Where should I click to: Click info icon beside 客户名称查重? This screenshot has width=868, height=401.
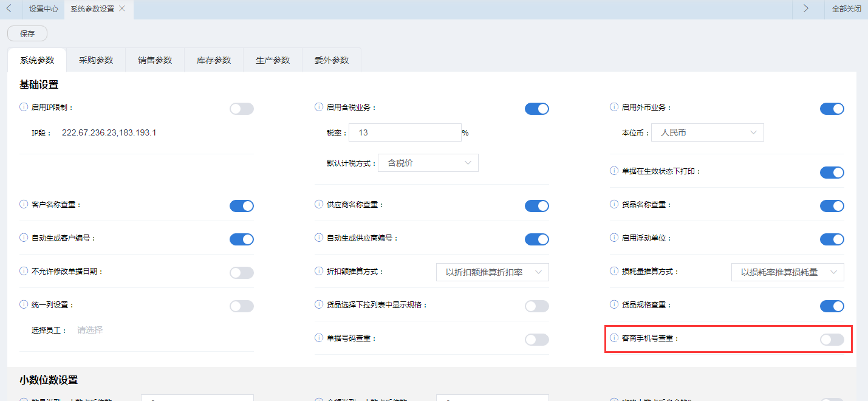(24, 204)
